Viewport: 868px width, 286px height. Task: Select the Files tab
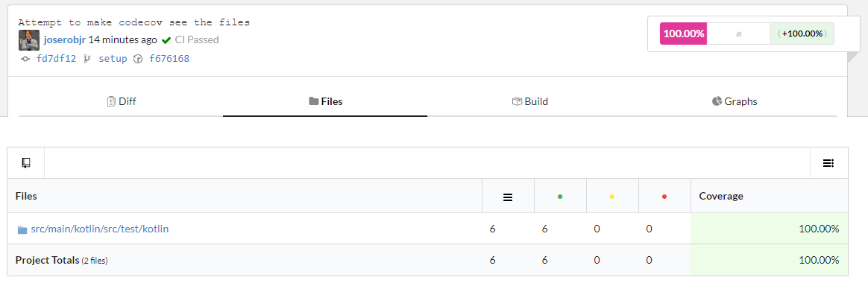[325, 101]
